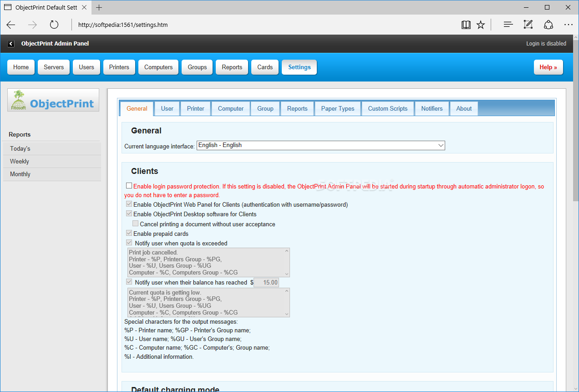Image resolution: width=579 pixels, height=392 pixels.
Task: Toggle Enable ObjectPrint Web Panel for Clients
Action: click(x=129, y=204)
